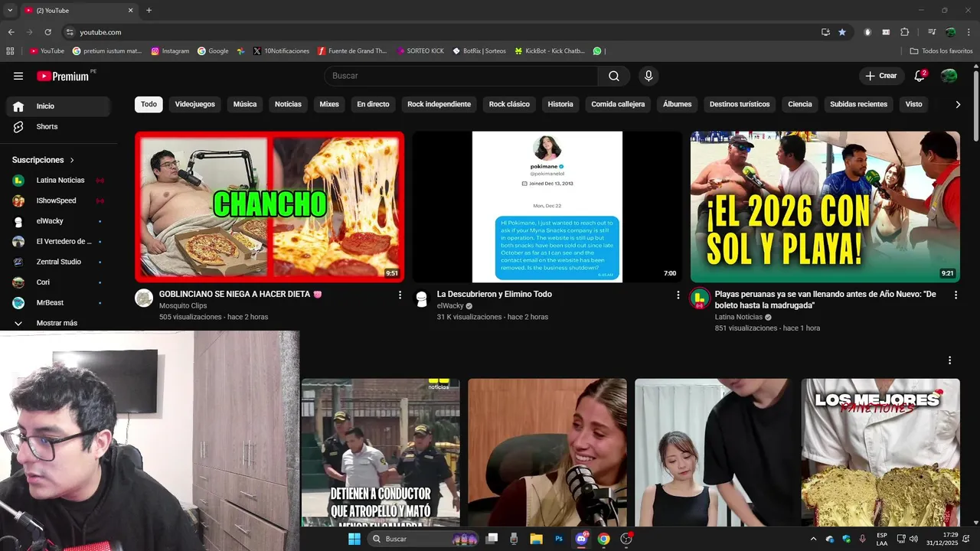Image resolution: width=980 pixels, height=551 pixels.
Task: Play the pokimane message thumbnail video
Action: click(x=547, y=207)
